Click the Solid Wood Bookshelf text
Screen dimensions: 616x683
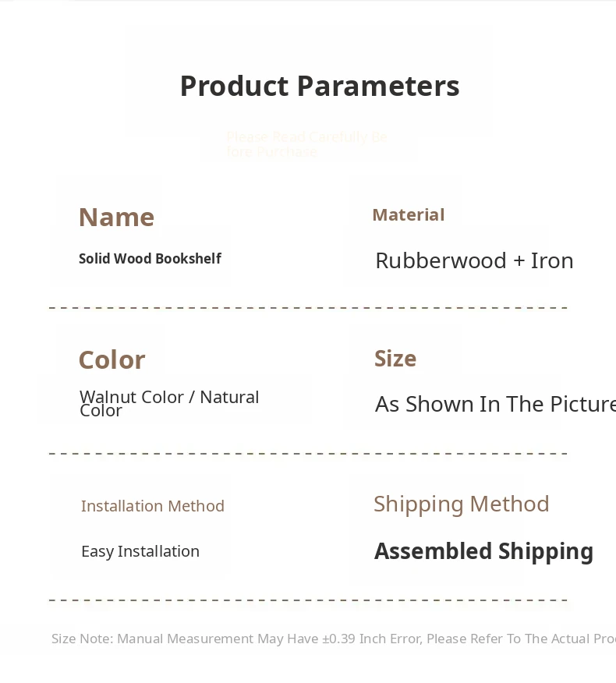[150, 259]
